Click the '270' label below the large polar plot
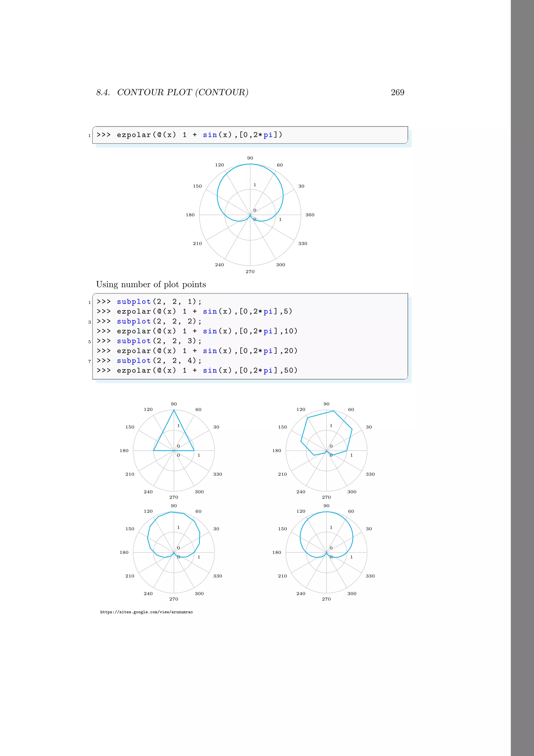Screen dimensions: 534x756 tap(250, 272)
